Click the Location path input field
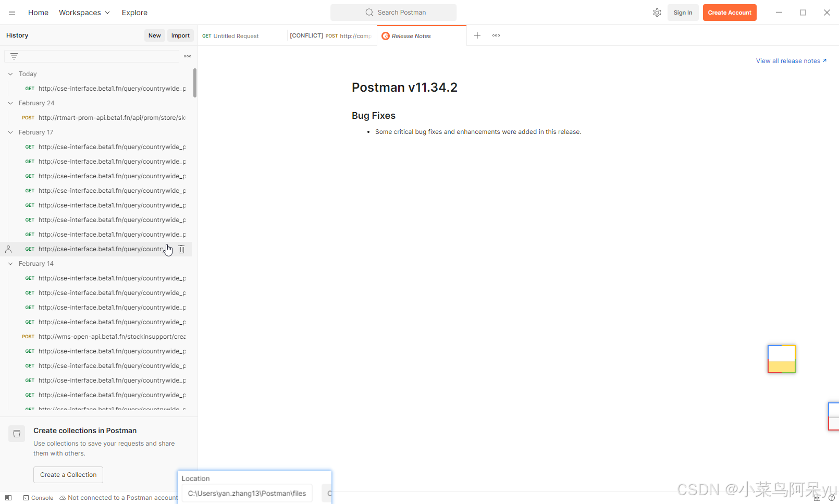 click(247, 494)
